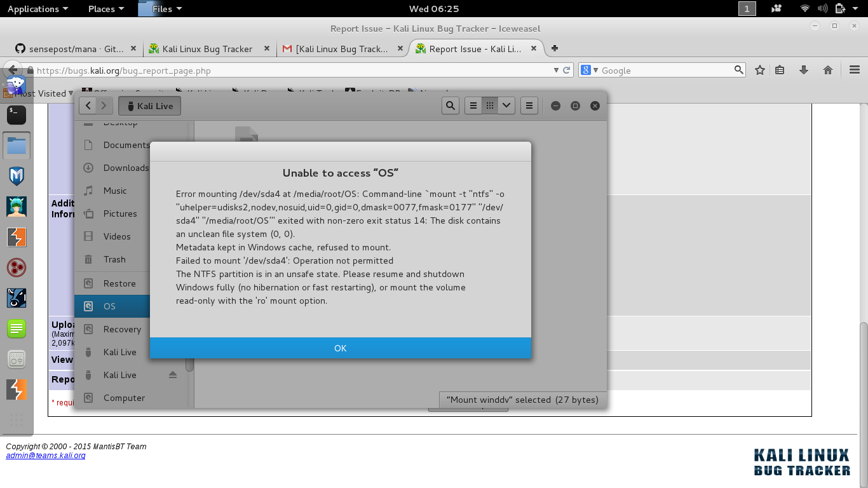Viewport: 868px width, 488px height.
Task: Open a new browser tab
Action: coord(555,48)
